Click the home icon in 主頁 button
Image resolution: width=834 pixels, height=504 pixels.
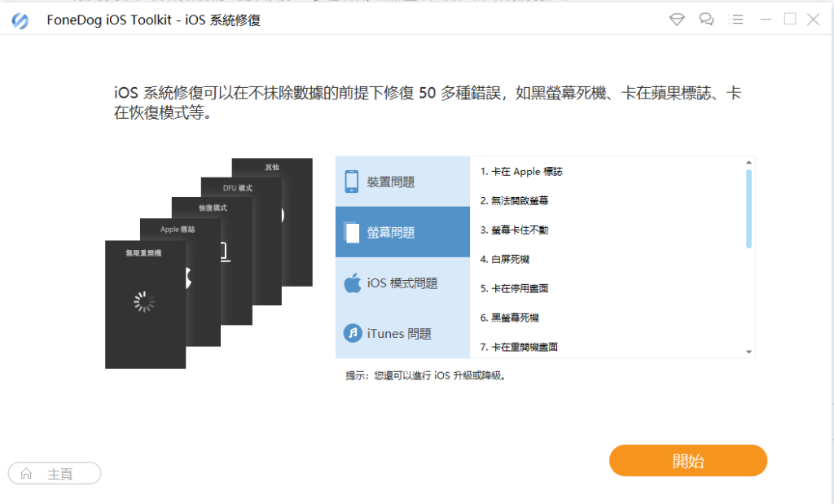(26, 474)
